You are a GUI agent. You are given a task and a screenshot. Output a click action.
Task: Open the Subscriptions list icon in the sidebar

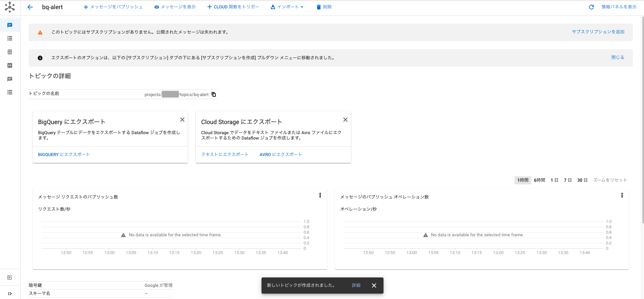[10, 38]
